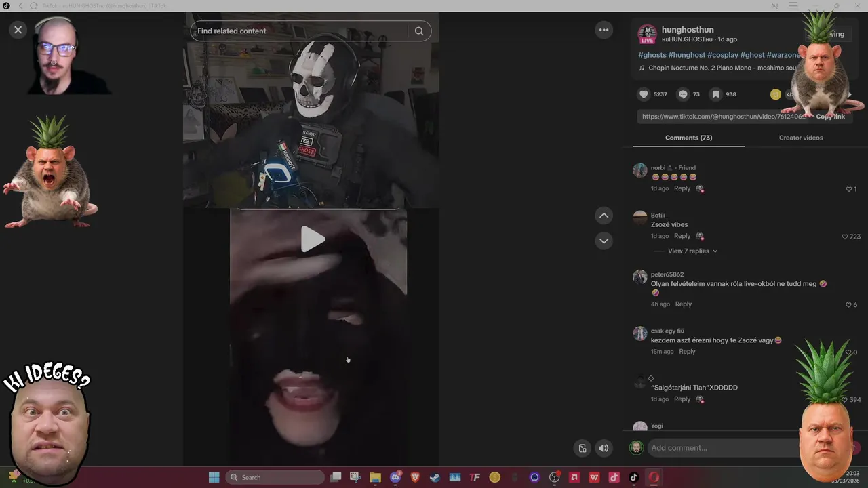The width and height of the screenshot is (868, 488).
Task: Open the Botiii_ username
Action: 659,216
